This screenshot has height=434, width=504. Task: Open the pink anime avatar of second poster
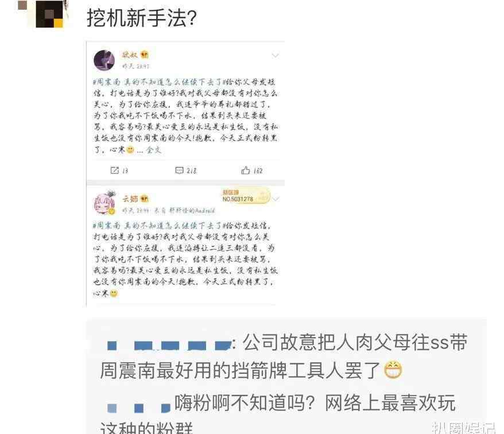104,203
